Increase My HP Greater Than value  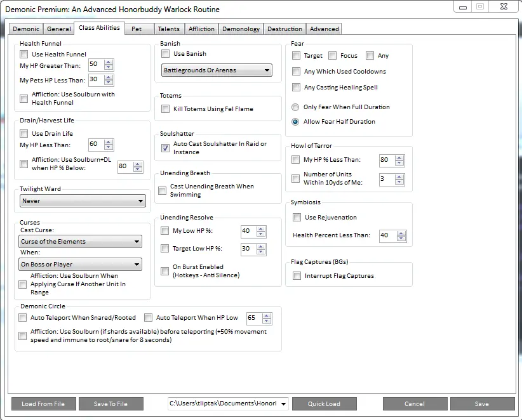pyautogui.click(x=109, y=62)
